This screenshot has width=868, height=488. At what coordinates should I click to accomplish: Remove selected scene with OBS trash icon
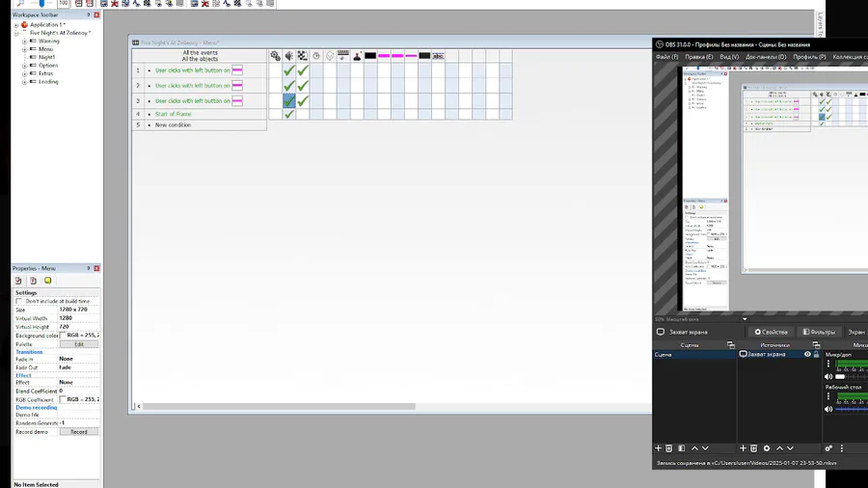[668, 448]
